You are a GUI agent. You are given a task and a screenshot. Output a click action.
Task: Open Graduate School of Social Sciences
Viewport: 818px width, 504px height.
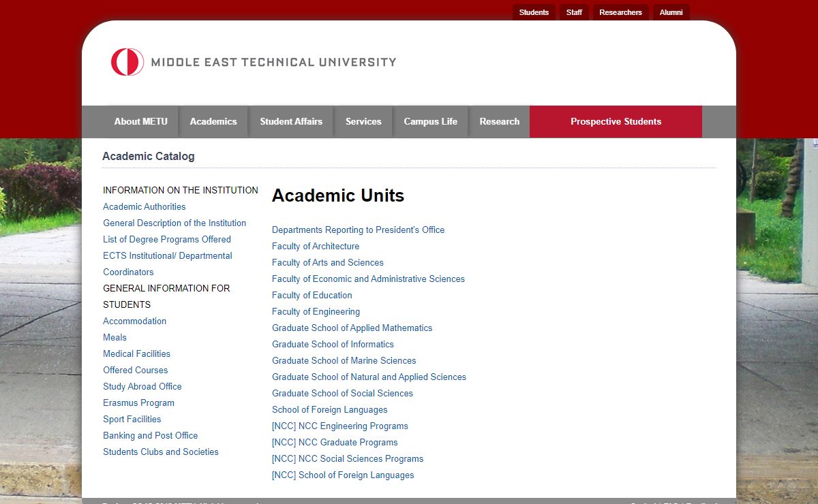[342, 393]
